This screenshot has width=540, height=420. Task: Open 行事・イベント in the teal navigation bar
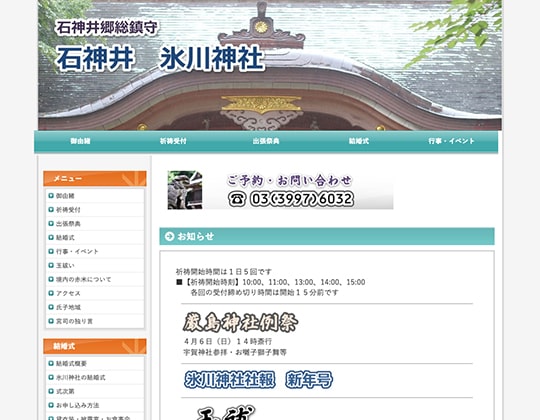451,141
